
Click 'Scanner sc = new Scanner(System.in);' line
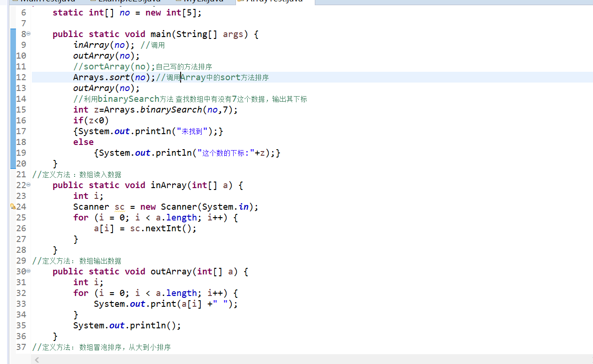[166, 207]
